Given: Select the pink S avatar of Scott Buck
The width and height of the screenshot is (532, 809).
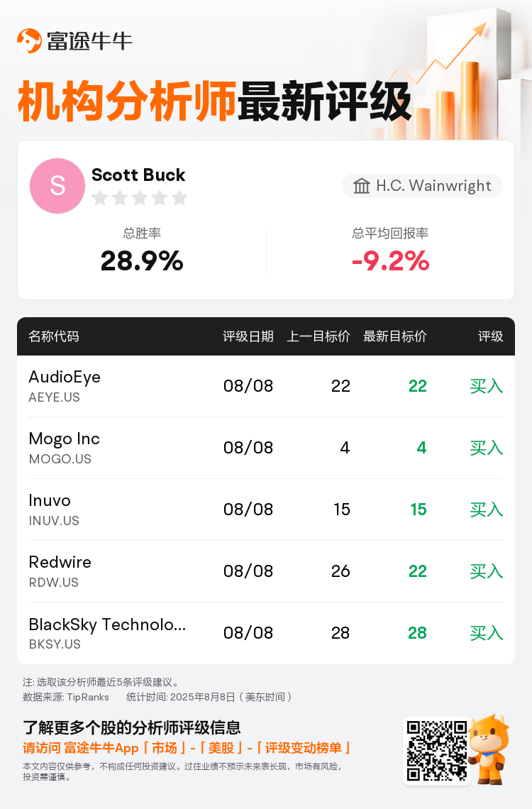Looking at the screenshot, I should (57, 186).
